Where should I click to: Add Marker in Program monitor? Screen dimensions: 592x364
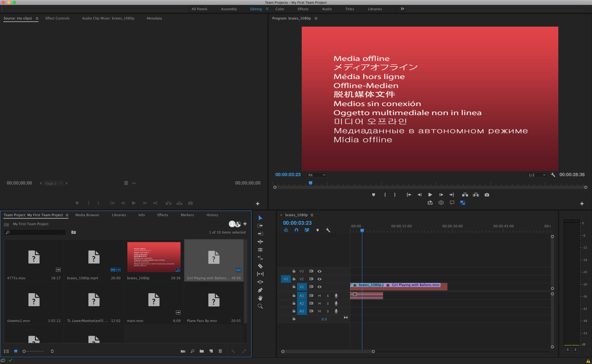point(373,195)
